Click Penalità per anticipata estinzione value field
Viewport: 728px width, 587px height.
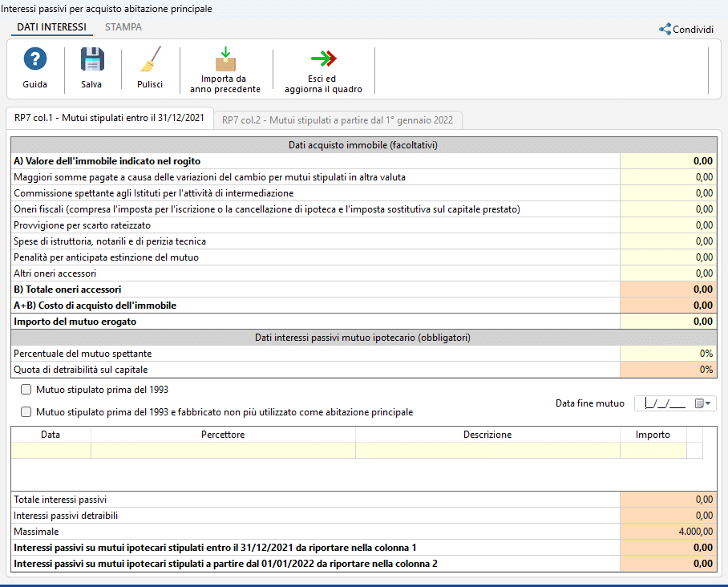click(667, 257)
